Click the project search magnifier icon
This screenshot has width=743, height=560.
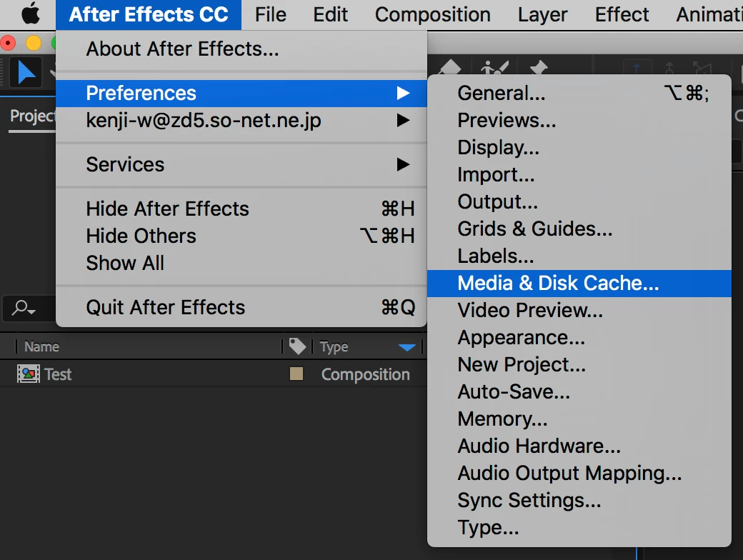tap(23, 309)
